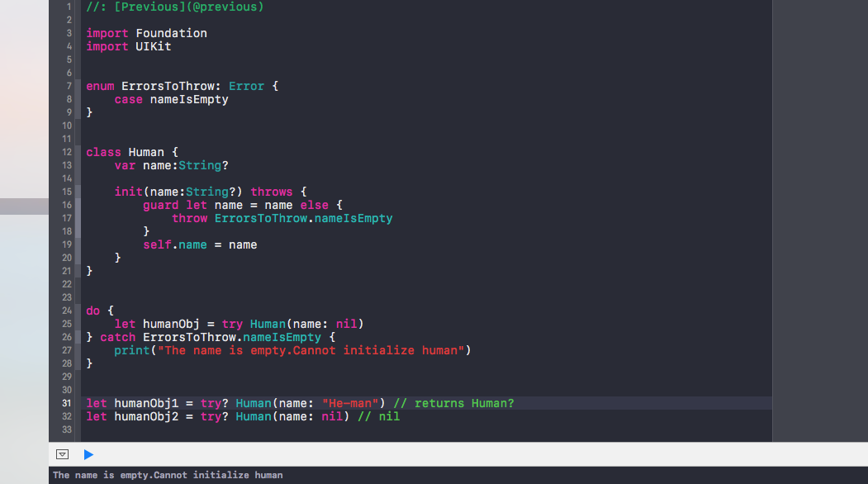Click 'humanObj2' on line 32
868x484 pixels.
147,416
